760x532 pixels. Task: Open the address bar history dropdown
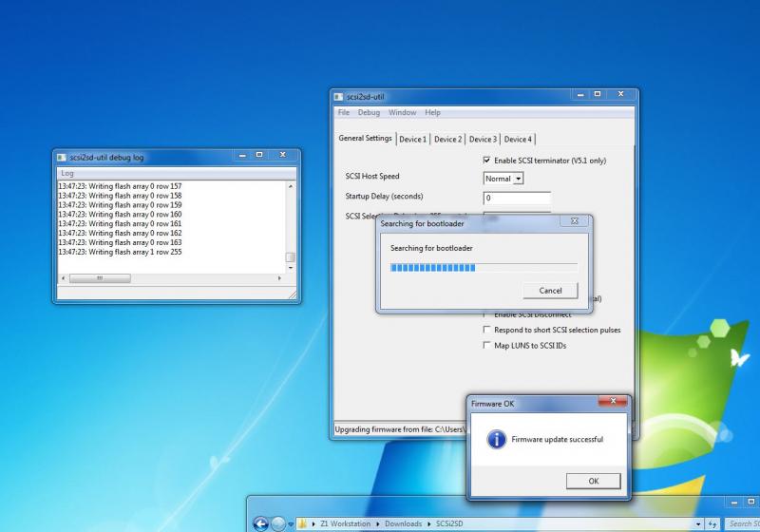pos(698,523)
